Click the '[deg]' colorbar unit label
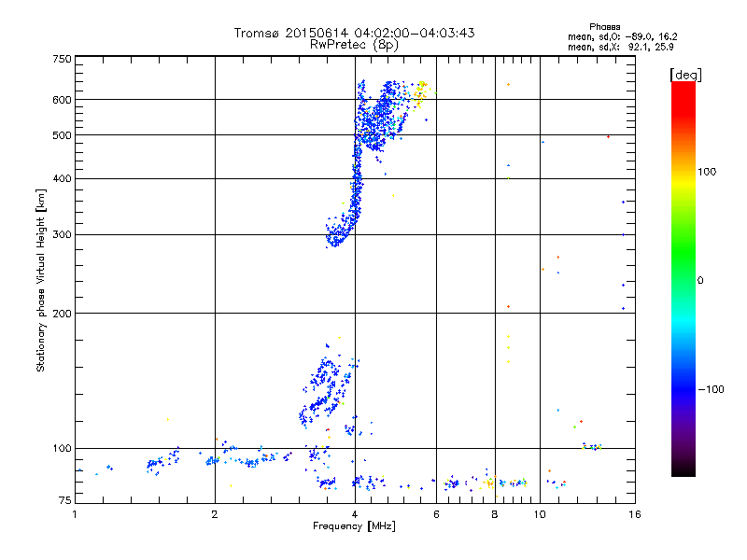The height and width of the screenshot is (560, 747). pos(685,75)
